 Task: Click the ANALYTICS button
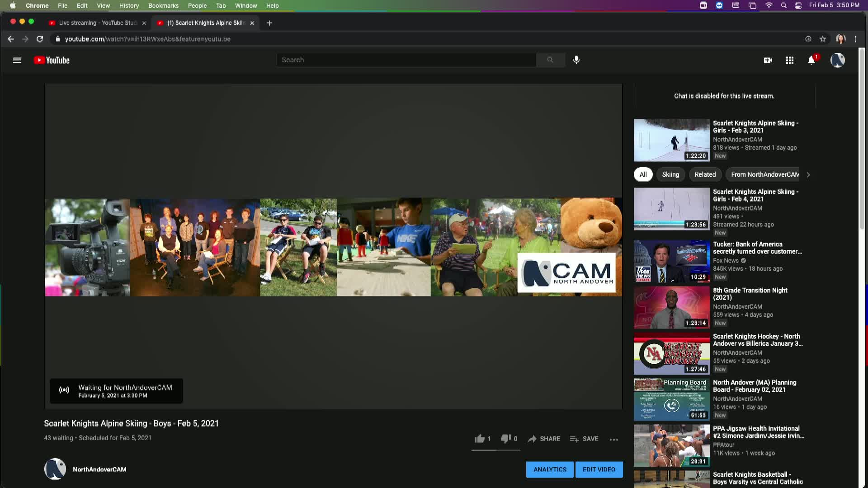click(x=550, y=469)
